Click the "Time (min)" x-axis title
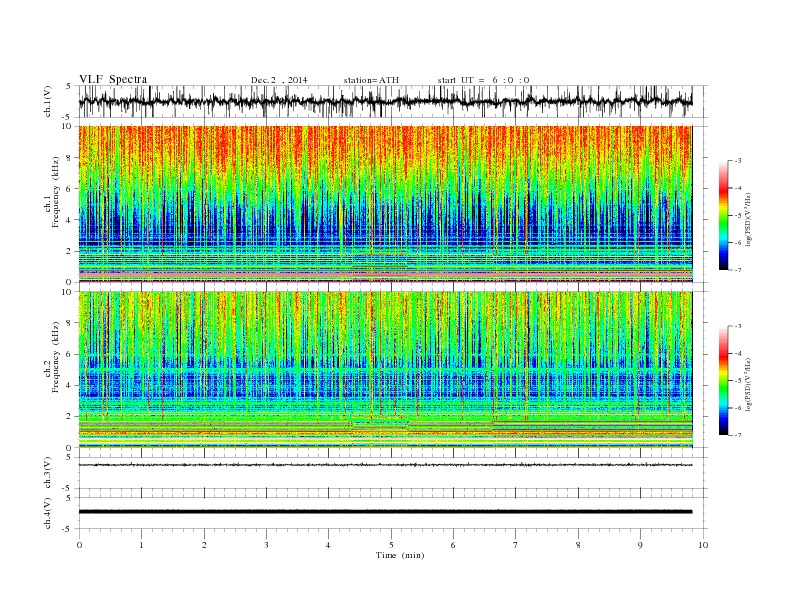The width and height of the screenshot is (792, 612). pyautogui.click(x=400, y=555)
